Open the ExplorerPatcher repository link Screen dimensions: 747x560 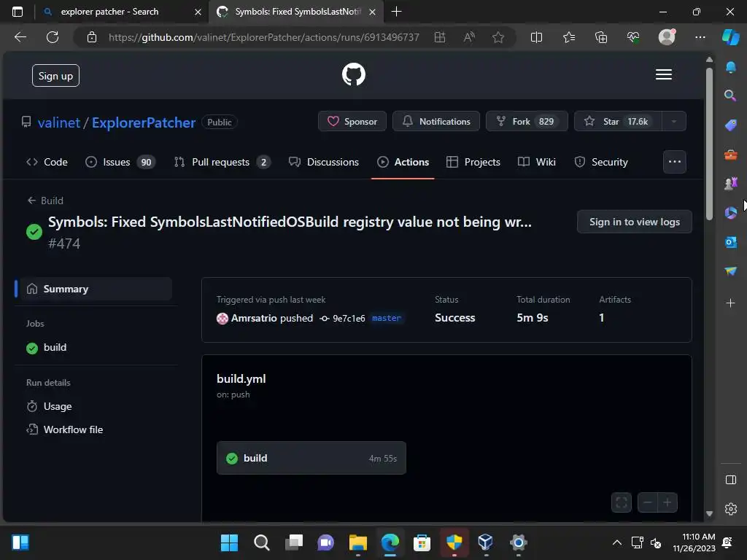point(144,122)
